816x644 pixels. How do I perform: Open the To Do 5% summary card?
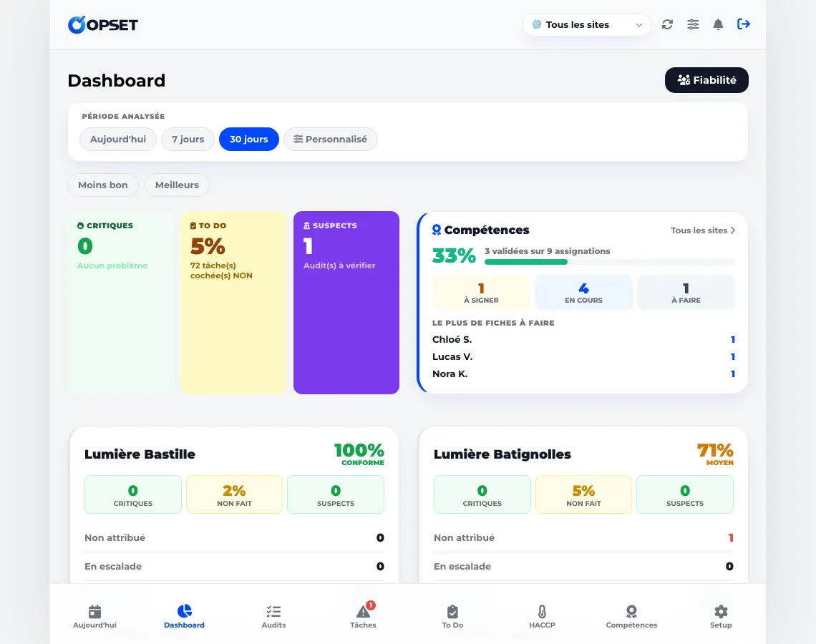[233, 302]
